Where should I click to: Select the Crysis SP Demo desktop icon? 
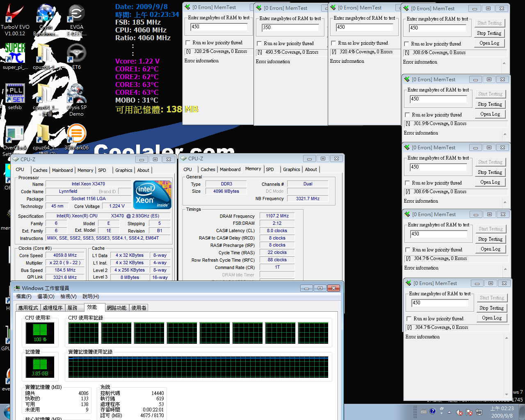[x=76, y=100]
